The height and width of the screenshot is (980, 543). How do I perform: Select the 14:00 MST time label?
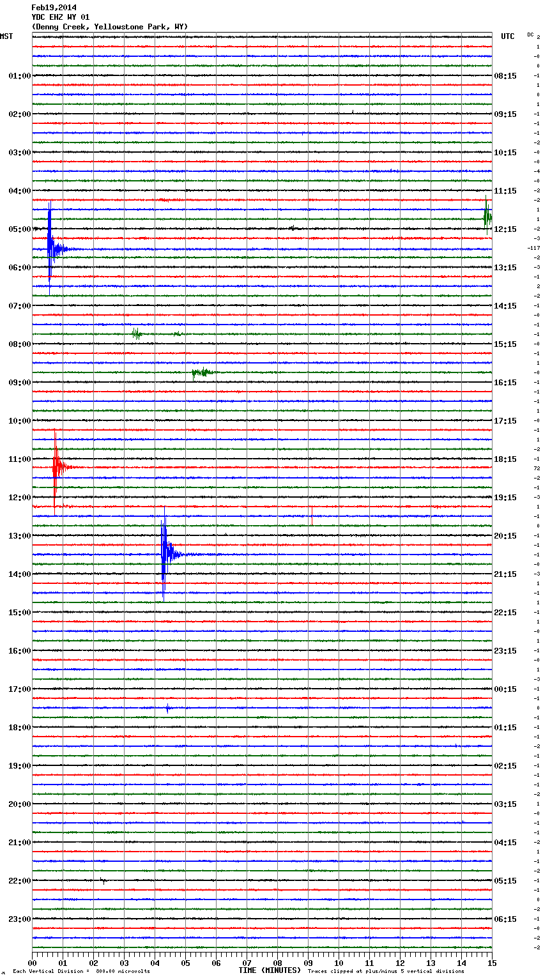pyautogui.click(x=19, y=574)
